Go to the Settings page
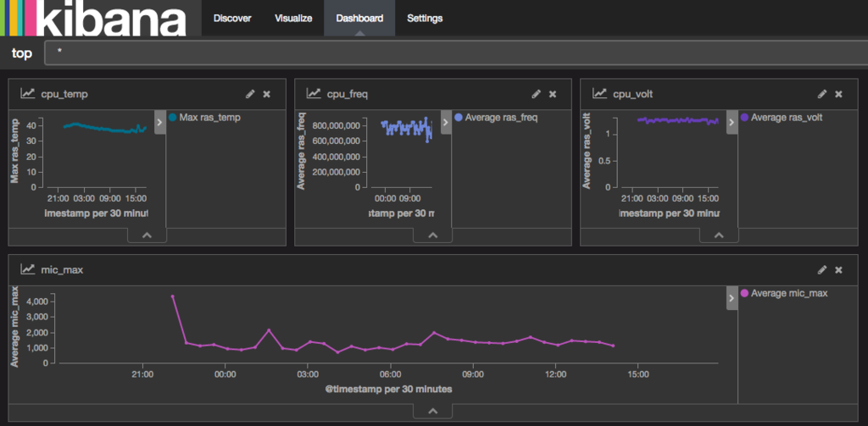The image size is (868, 426). (x=425, y=18)
